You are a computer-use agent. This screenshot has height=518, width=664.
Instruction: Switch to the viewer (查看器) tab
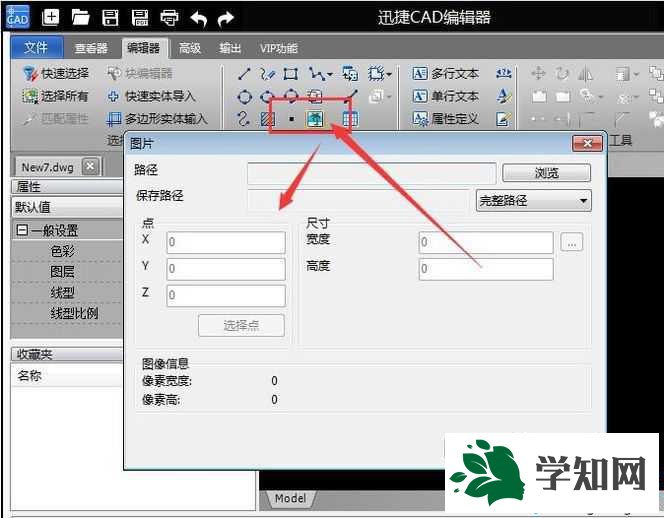(91, 48)
